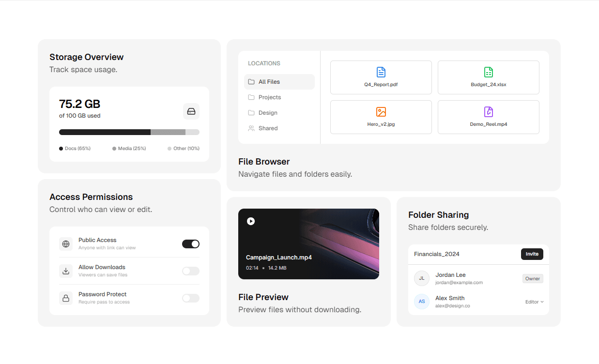
Task: Click the storage usage progress bar
Action: pyautogui.click(x=129, y=132)
